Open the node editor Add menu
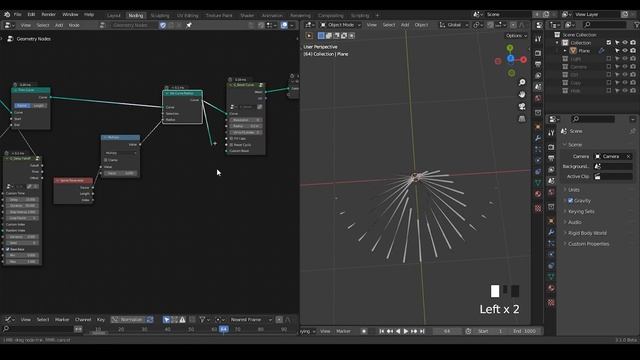 pyautogui.click(x=59, y=25)
